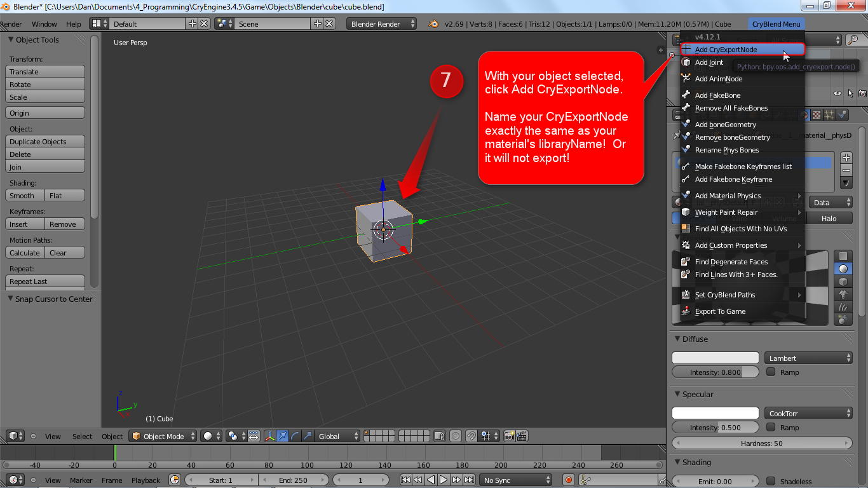868x488 pixels.
Task: Open Global orientation dropdown
Action: tap(337, 437)
